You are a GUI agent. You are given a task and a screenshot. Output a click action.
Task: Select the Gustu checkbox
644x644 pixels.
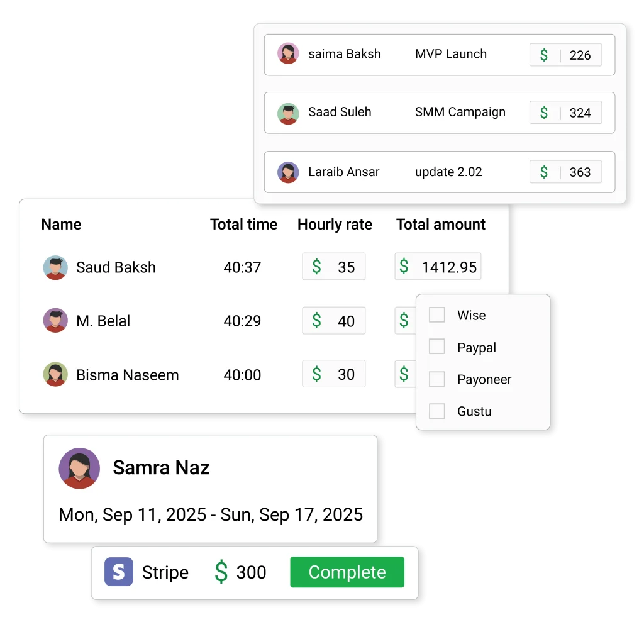tap(437, 411)
